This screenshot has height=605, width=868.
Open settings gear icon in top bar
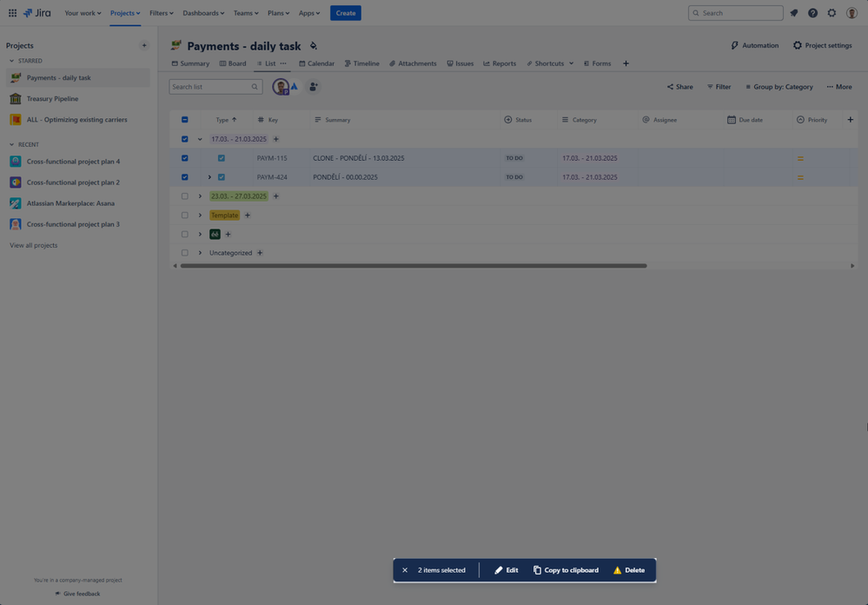[832, 13]
